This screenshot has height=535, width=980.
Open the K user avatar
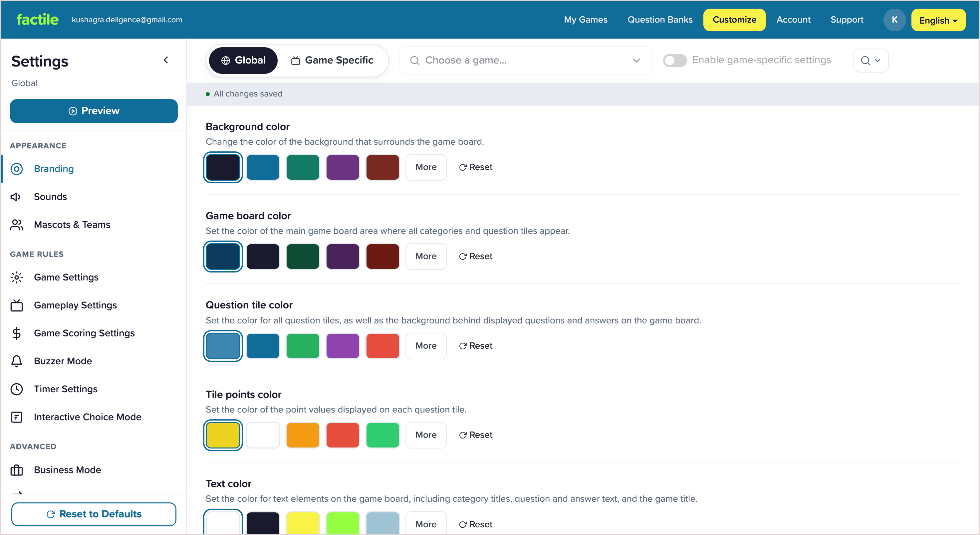click(x=894, y=20)
